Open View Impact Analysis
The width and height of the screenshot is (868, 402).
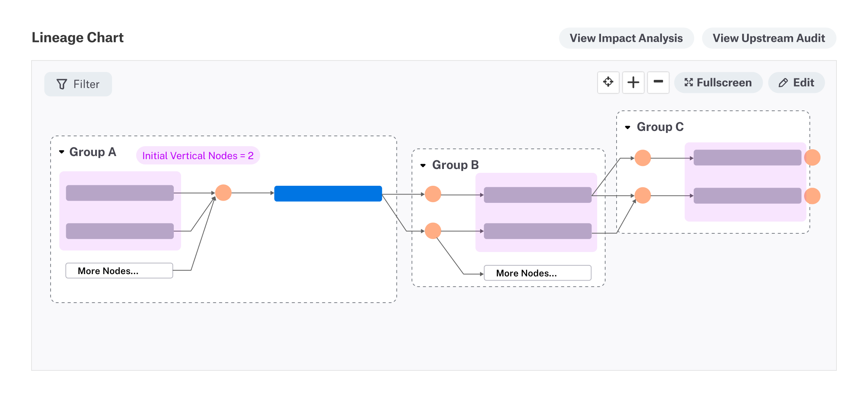[x=626, y=38]
